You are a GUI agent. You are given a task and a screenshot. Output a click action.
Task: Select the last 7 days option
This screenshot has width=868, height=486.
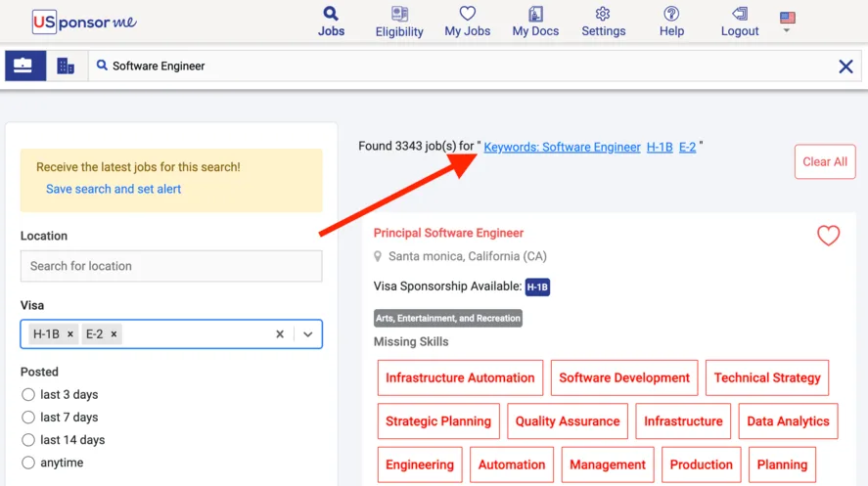coord(28,418)
